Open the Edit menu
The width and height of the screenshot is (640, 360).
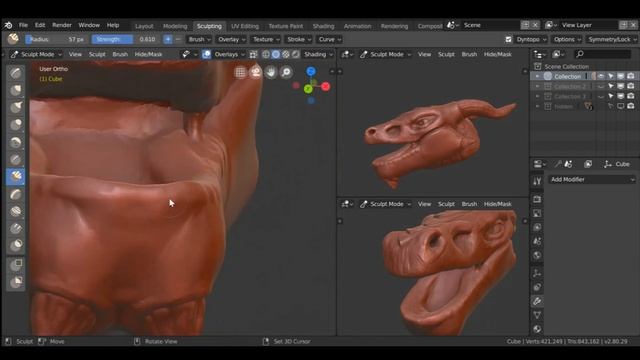pos(40,25)
